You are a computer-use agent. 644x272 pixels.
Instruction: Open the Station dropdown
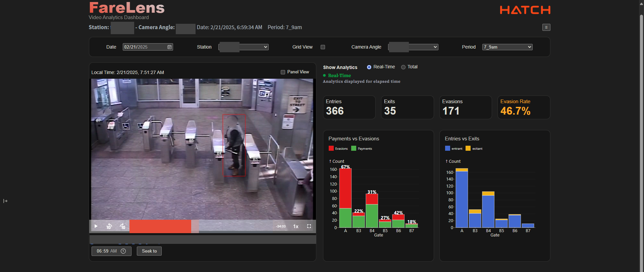click(x=244, y=47)
